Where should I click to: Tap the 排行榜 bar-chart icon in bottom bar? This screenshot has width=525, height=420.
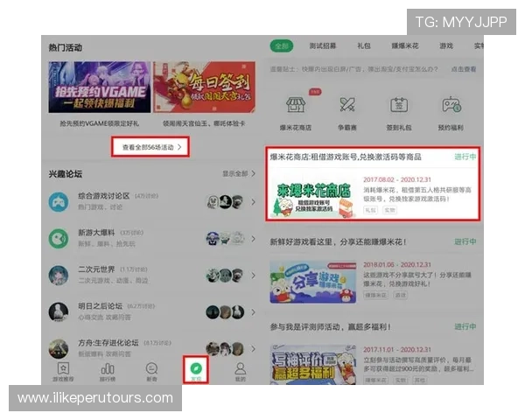[x=108, y=368]
